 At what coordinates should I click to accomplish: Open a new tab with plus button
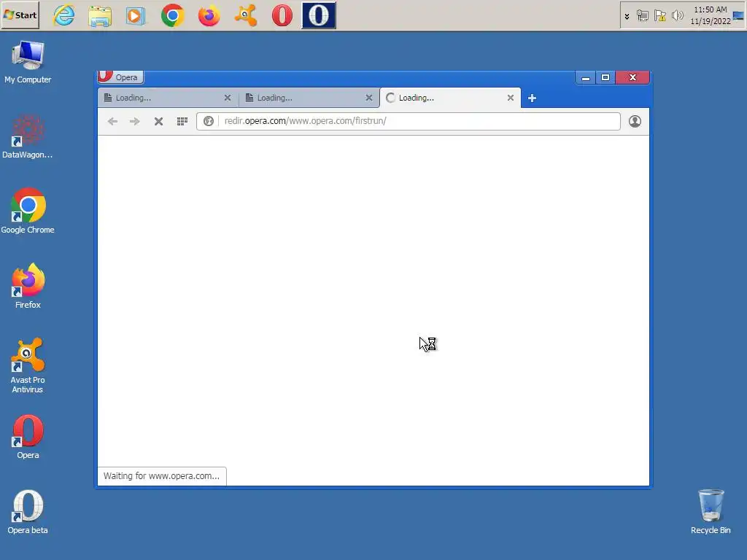[532, 98]
